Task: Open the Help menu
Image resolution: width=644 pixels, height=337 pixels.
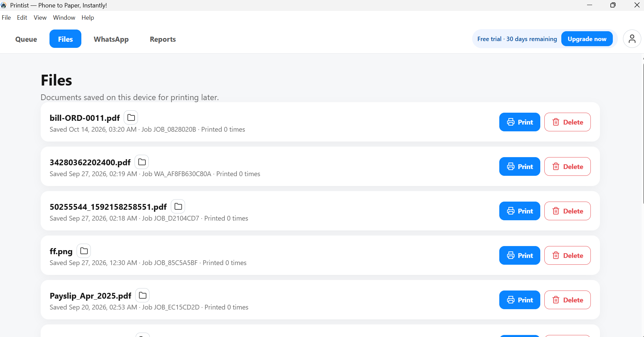Action: click(x=87, y=18)
